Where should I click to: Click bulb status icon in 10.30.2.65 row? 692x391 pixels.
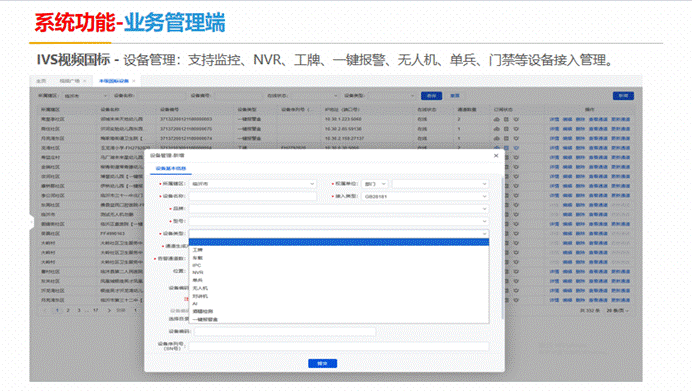click(x=516, y=129)
